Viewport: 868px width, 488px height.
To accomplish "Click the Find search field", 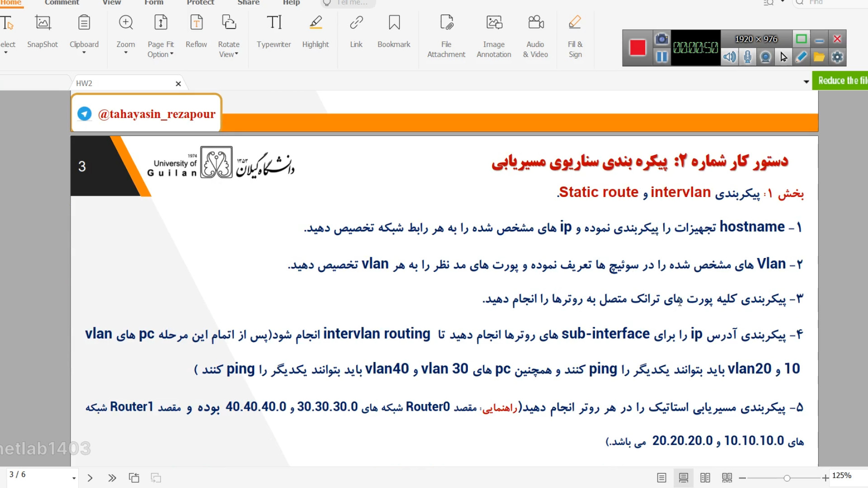I will click(831, 3).
